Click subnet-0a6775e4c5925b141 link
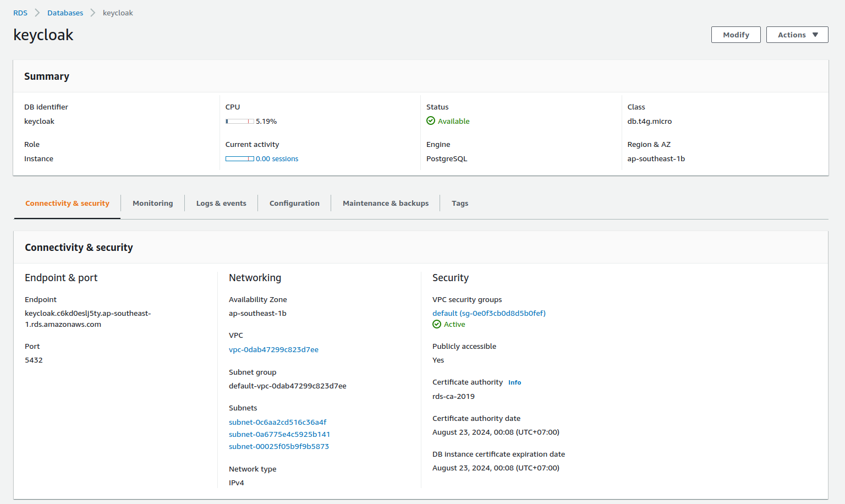Viewport: 845px width, 504px height. coord(279,434)
